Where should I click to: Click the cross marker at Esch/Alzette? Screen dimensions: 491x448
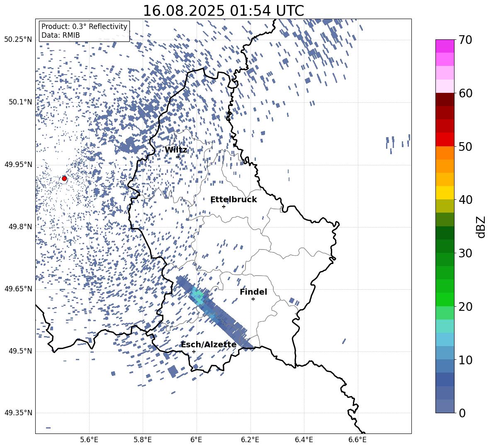(194, 351)
